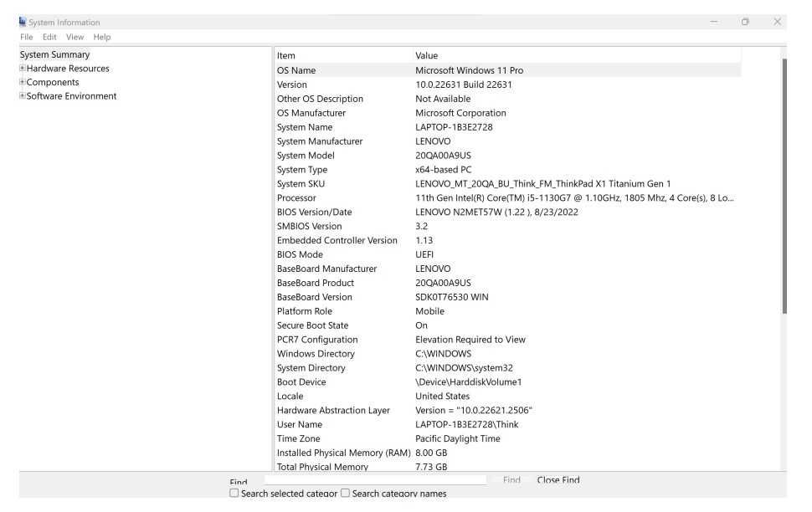This screenshot has width=812, height=512.
Task: Click the ThinkPad X1 Titanium Gen 1 SKU value
Action: point(542,184)
